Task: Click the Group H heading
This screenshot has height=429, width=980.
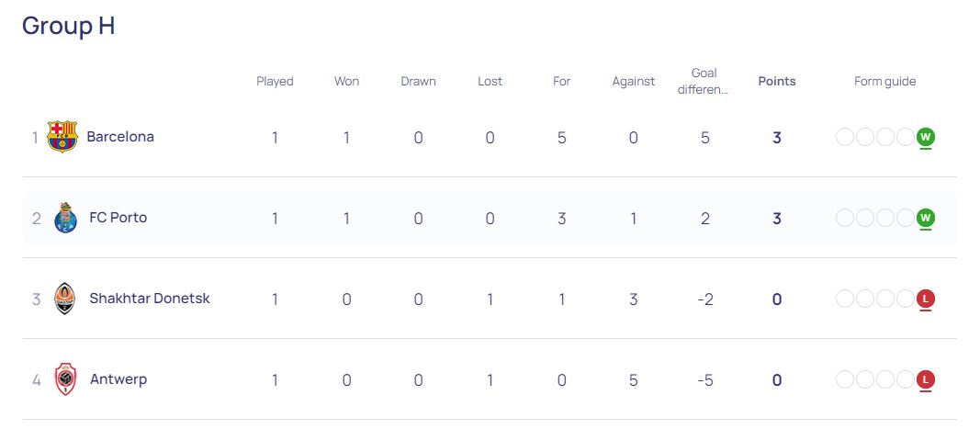Action: click(69, 26)
